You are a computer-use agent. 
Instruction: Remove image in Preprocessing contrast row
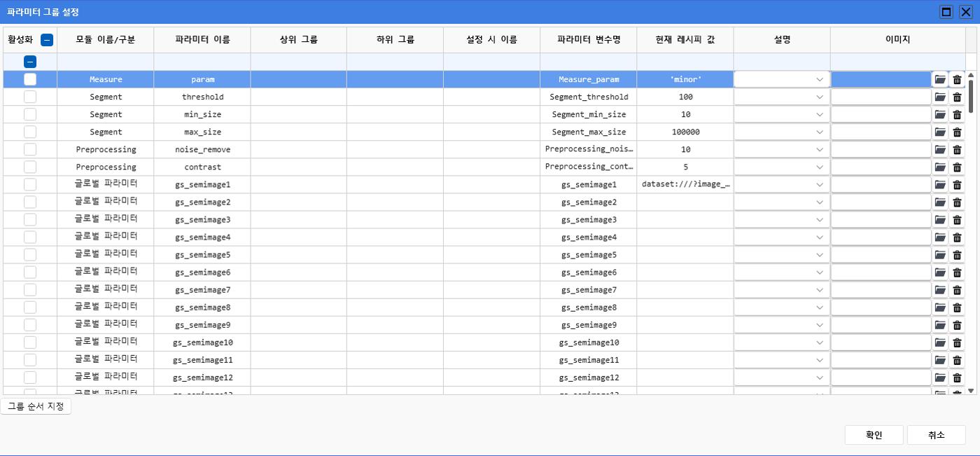click(x=957, y=167)
